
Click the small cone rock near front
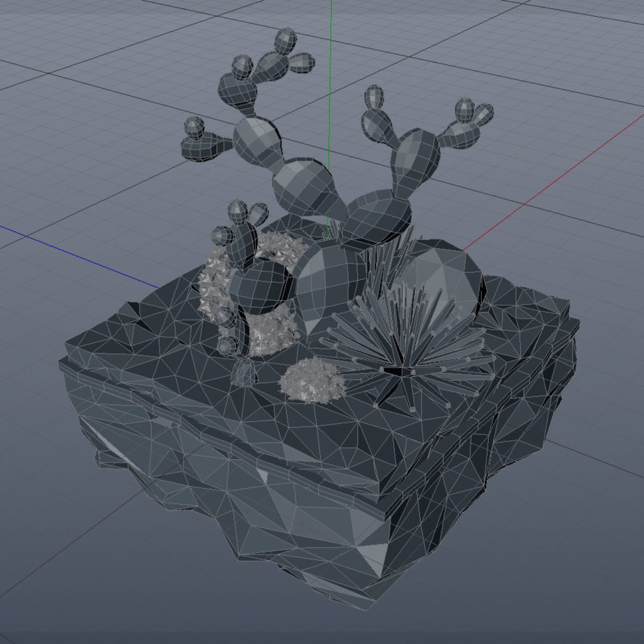click(244, 374)
